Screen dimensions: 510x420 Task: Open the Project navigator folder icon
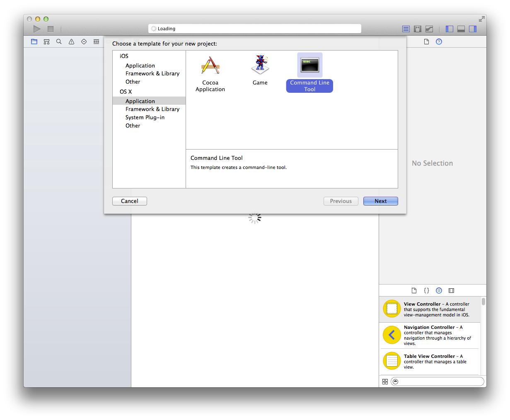pyautogui.click(x=34, y=41)
